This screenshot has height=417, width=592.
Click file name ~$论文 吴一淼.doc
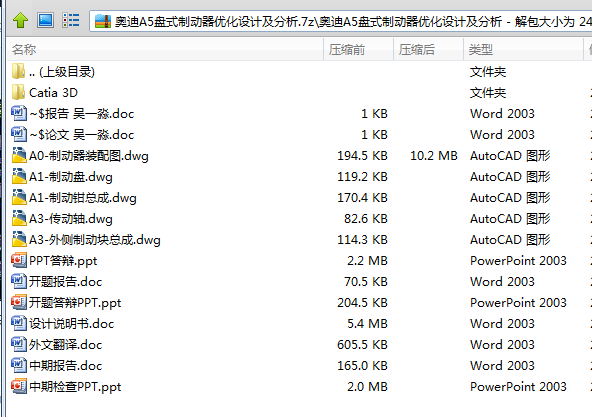82,135
